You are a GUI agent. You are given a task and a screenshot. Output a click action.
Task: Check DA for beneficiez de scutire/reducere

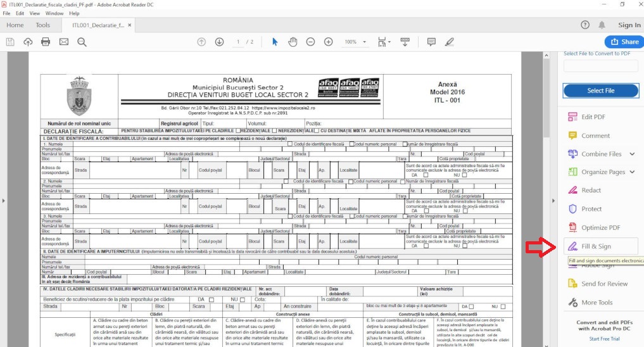coord(211,300)
